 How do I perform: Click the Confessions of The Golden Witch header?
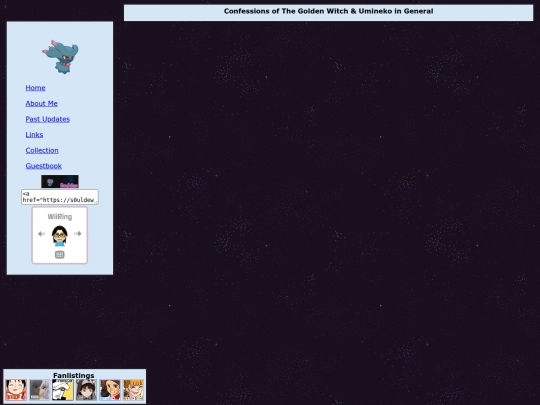click(x=329, y=11)
